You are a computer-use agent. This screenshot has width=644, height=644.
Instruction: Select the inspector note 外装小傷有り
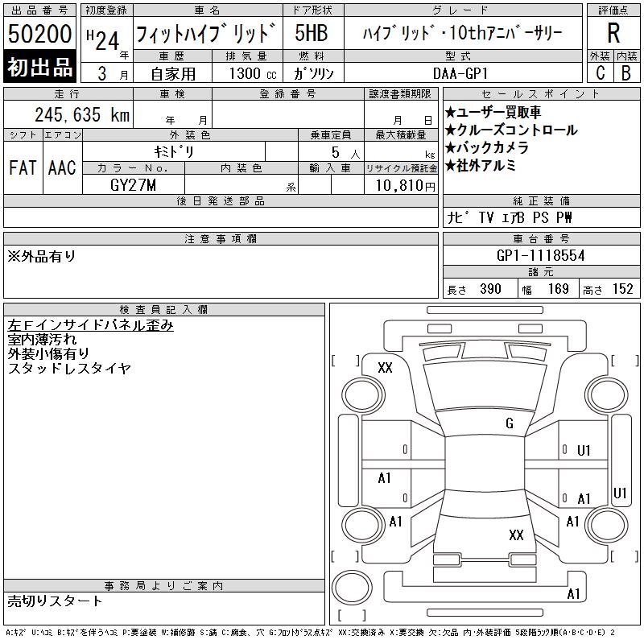click(x=48, y=353)
